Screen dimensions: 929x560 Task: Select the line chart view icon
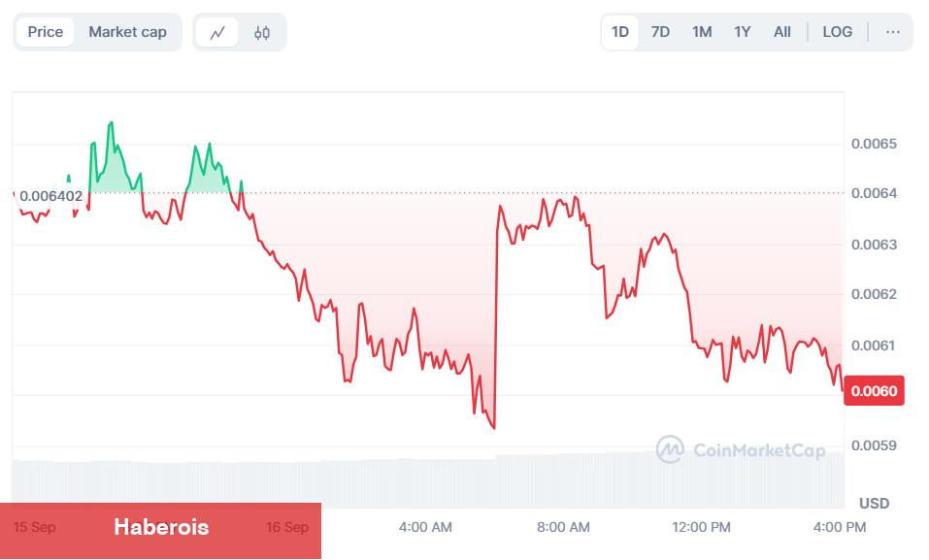coord(216,32)
